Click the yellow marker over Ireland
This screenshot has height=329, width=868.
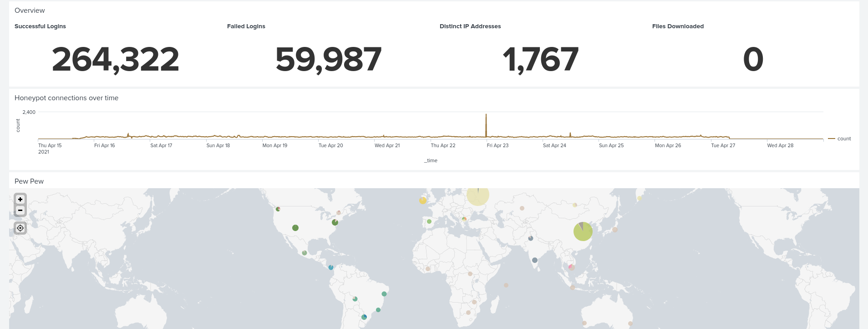click(423, 200)
